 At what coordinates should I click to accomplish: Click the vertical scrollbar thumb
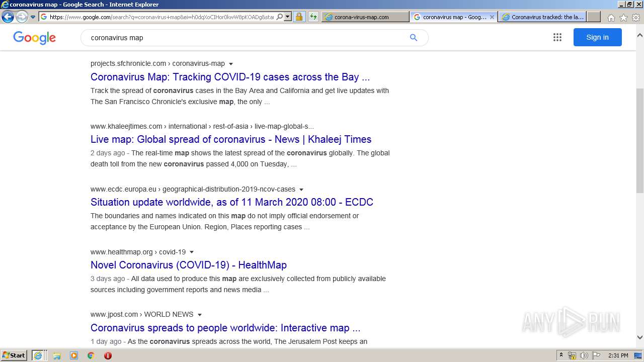pyautogui.click(x=639, y=141)
